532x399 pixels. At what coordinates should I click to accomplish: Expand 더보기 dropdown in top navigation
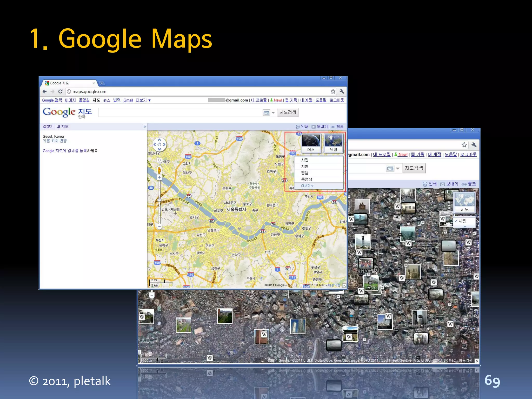click(143, 100)
